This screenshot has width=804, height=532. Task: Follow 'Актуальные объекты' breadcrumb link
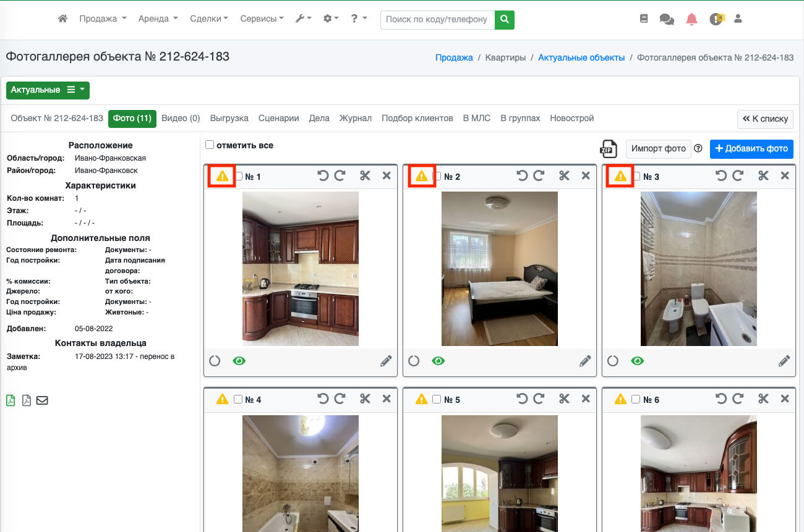(x=581, y=57)
